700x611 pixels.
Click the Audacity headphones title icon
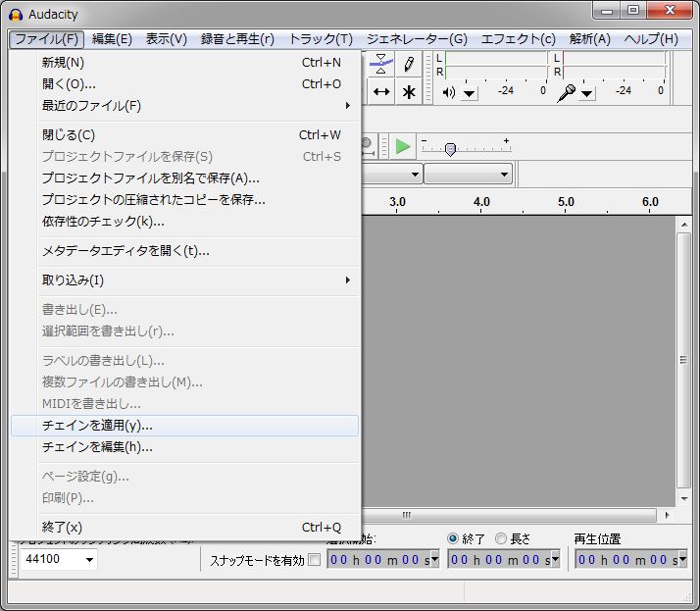click(16, 15)
